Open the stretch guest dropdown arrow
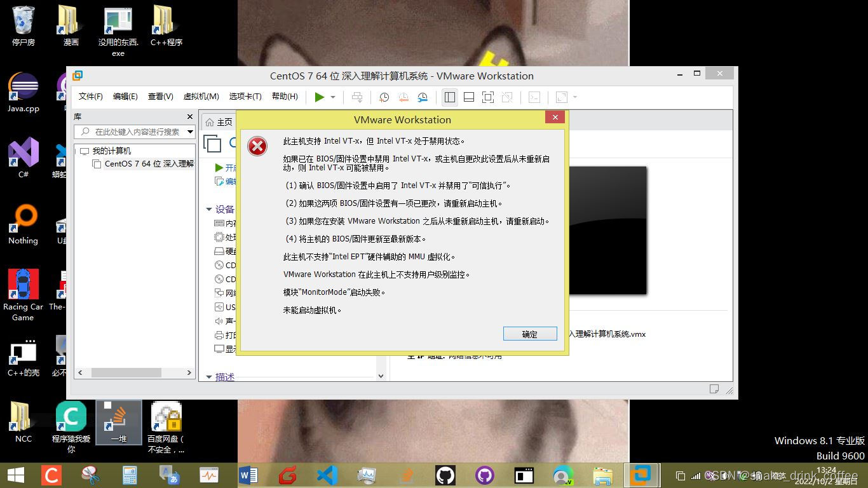This screenshot has height=488, width=868. [575, 97]
